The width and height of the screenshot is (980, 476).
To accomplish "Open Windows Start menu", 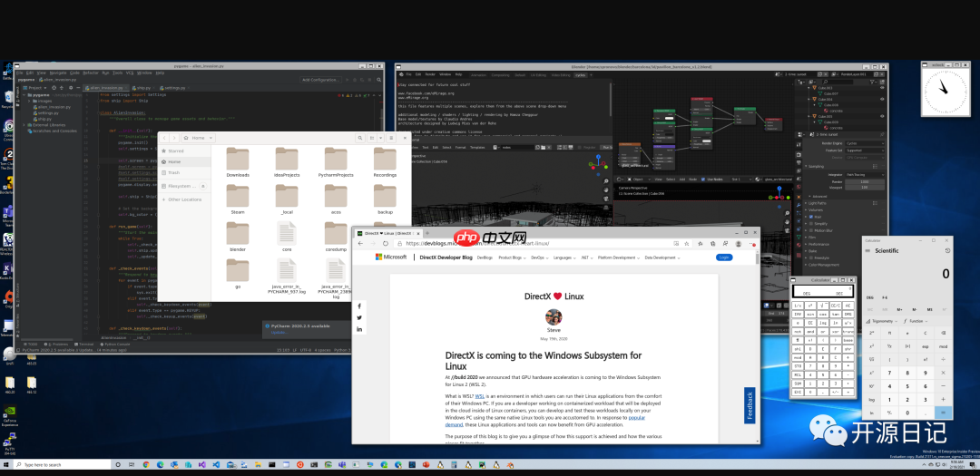I will pyautogui.click(x=7, y=465).
